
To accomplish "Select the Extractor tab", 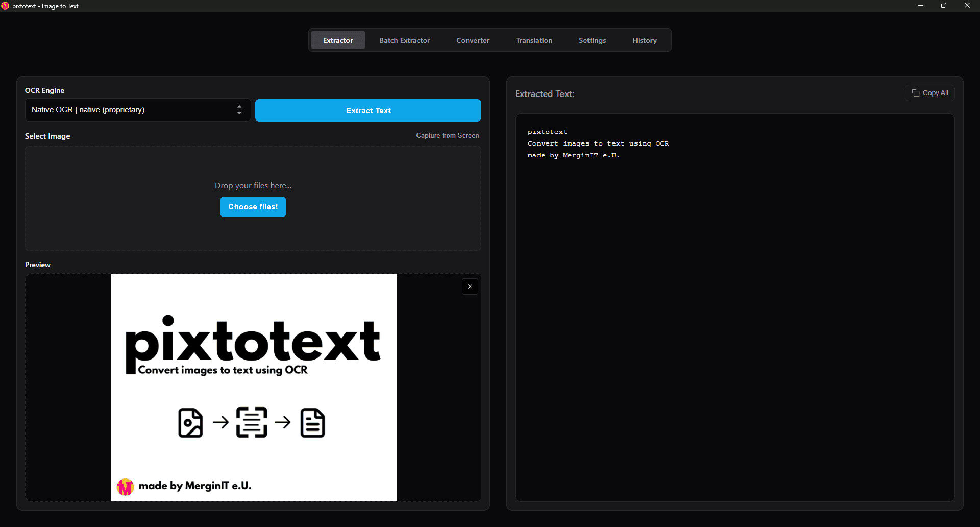I will (x=337, y=40).
